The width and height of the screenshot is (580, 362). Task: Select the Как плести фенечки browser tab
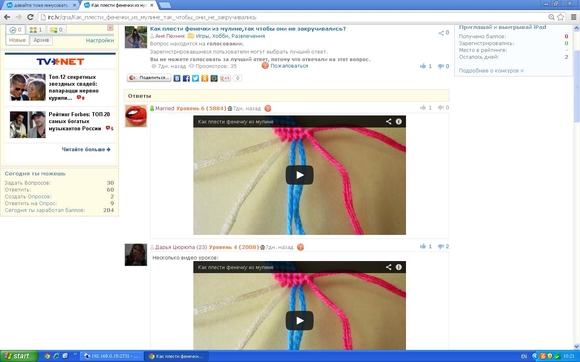point(119,5)
